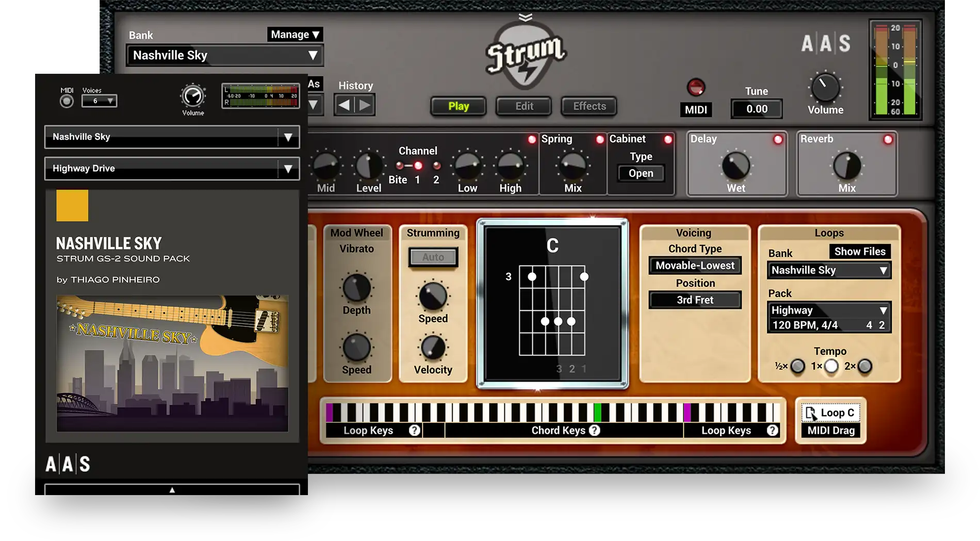Click the amp High knob
Viewport: 980px width, 541px height.
[510, 166]
